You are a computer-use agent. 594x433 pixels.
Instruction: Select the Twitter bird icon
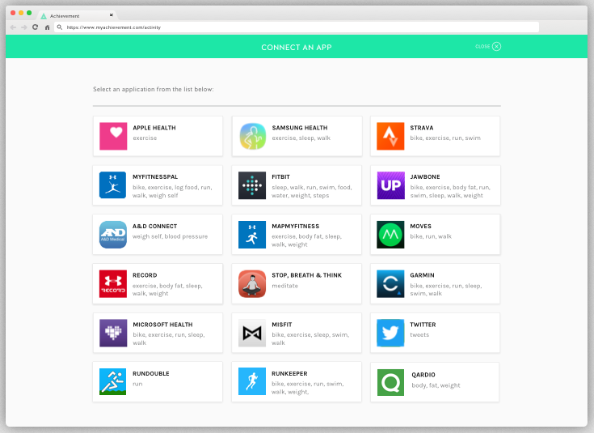point(390,333)
